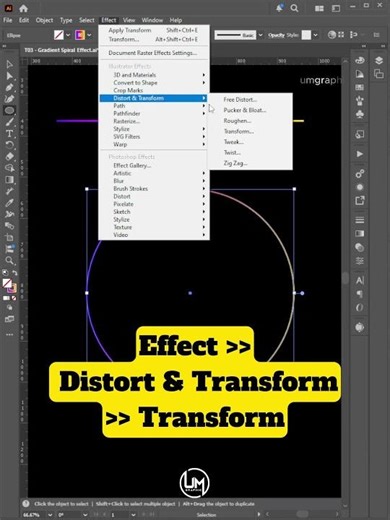
Task: Open Document Raster Effects Settings...
Action: coord(153,53)
